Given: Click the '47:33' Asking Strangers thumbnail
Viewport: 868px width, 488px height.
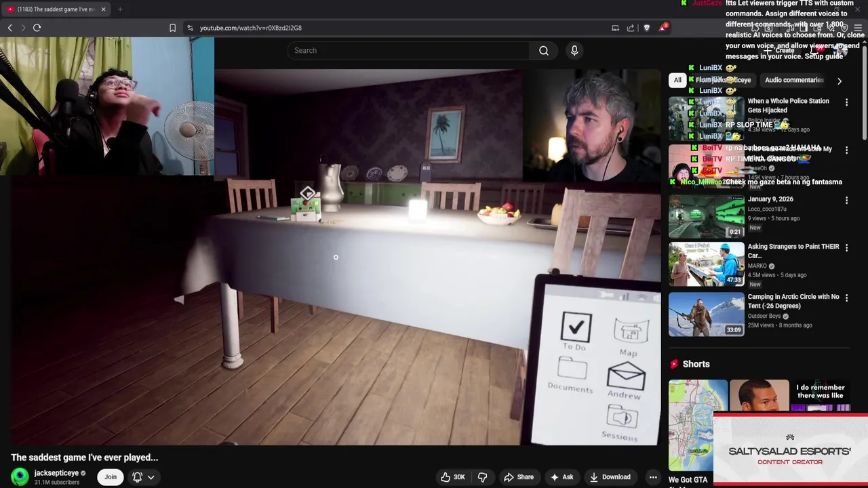Looking at the screenshot, I should (x=707, y=264).
